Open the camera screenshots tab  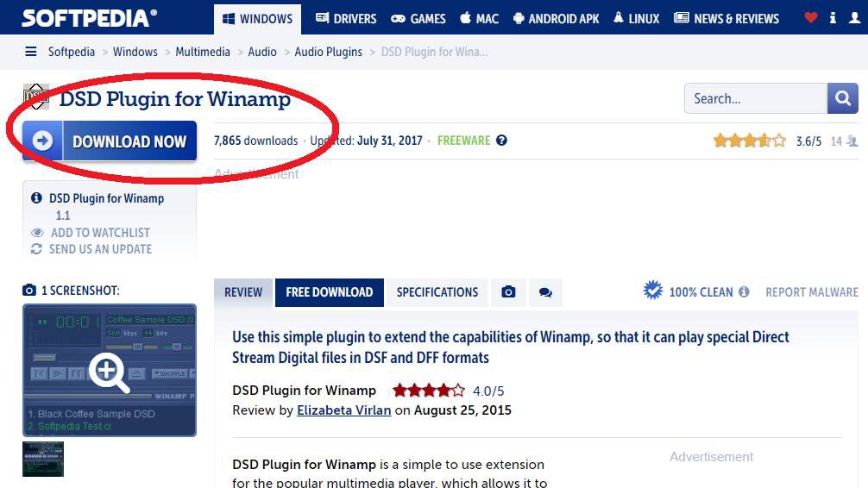tap(508, 292)
